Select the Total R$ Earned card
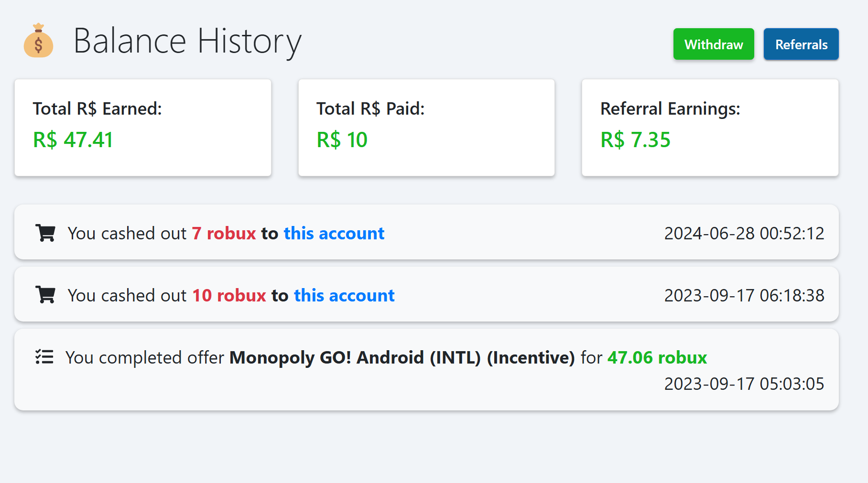This screenshot has width=868, height=483. (143, 128)
